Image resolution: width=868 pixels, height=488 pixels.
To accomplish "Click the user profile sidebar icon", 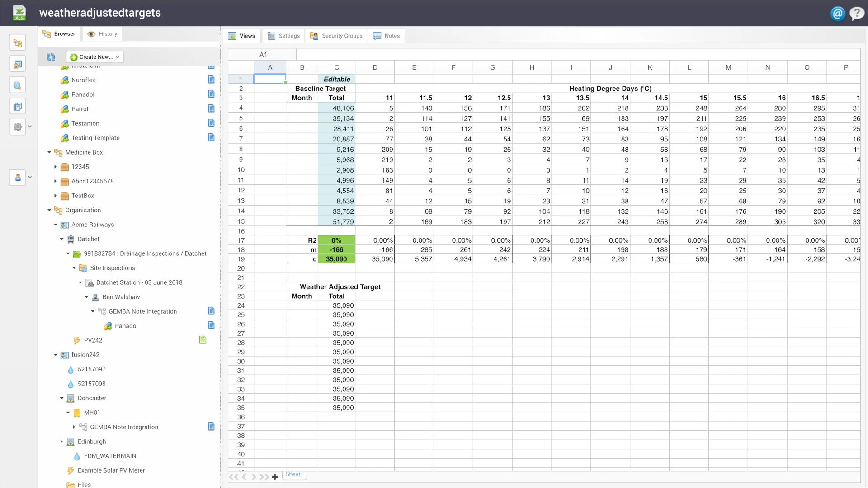I will 18,177.
